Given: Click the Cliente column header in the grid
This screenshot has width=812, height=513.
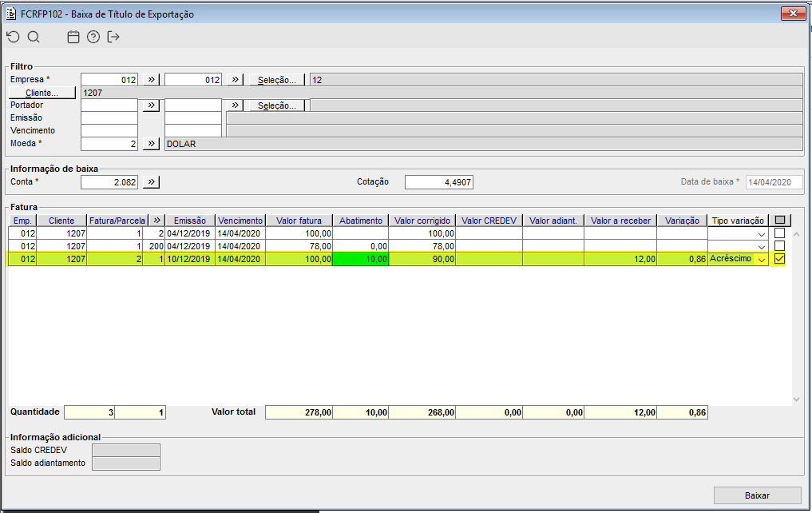Looking at the screenshot, I should pyautogui.click(x=61, y=221).
